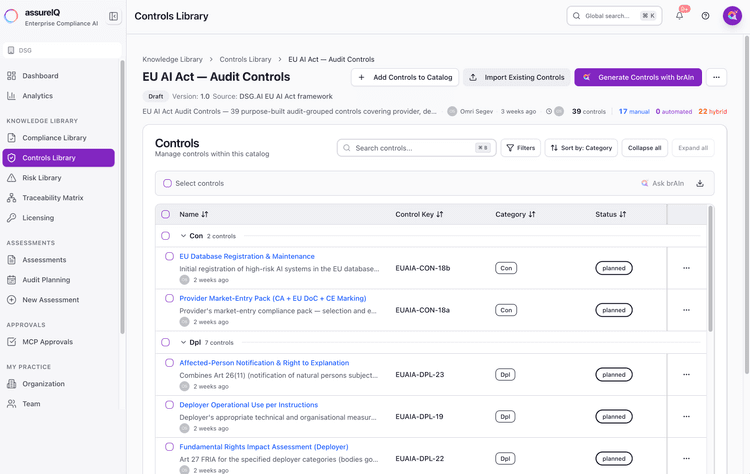Open the DSG workspace selector
750x474 pixels.
pos(62,50)
